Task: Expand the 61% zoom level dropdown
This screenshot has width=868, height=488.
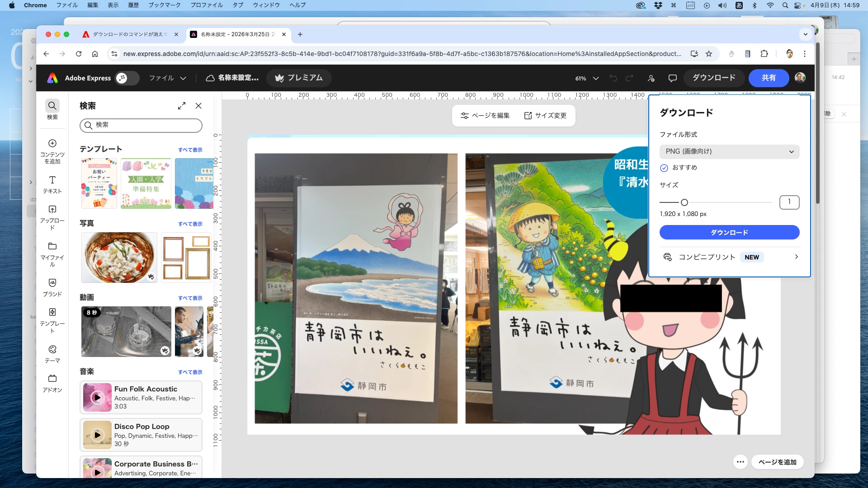Action: (595, 78)
